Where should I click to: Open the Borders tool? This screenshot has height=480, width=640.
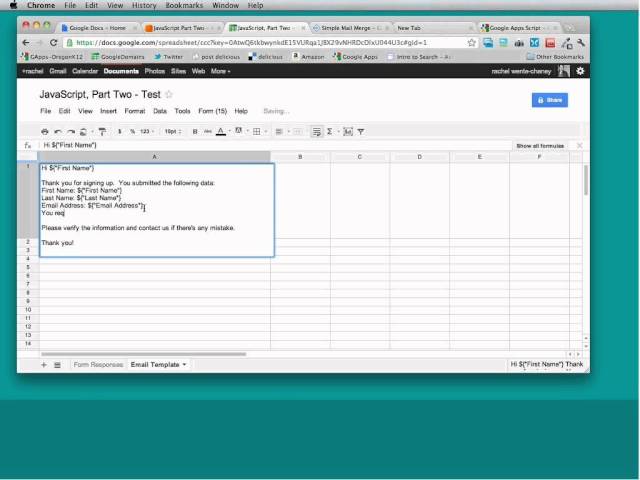click(257, 131)
